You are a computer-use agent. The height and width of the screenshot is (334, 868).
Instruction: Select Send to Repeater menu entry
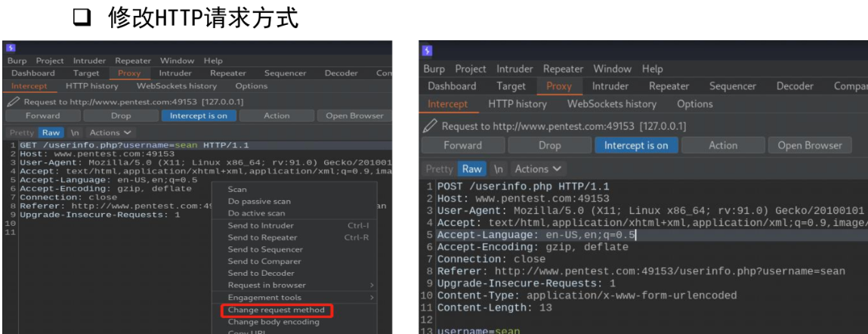[x=262, y=237]
